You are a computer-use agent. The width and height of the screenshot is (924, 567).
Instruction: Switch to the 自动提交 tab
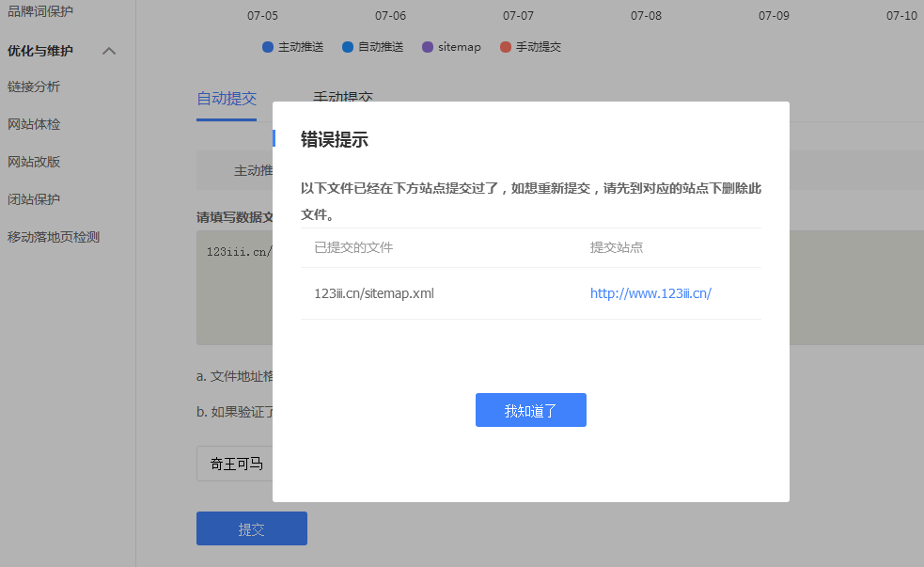click(226, 99)
